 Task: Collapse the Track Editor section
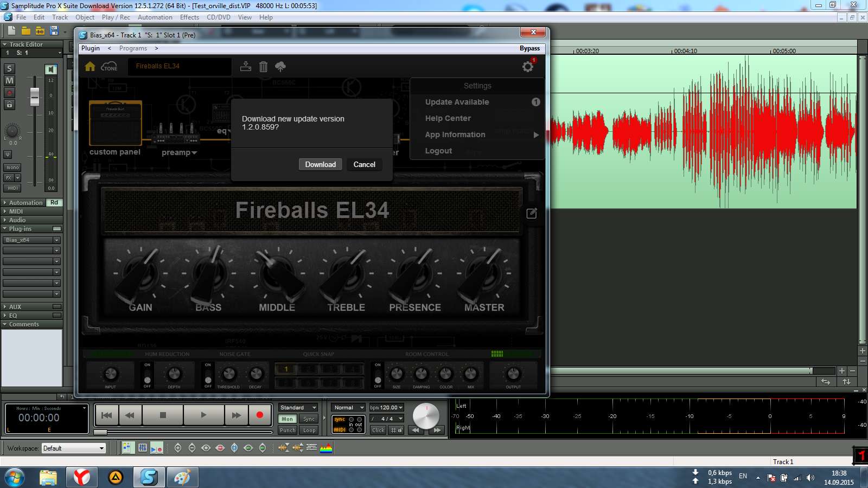click(5, 44)
